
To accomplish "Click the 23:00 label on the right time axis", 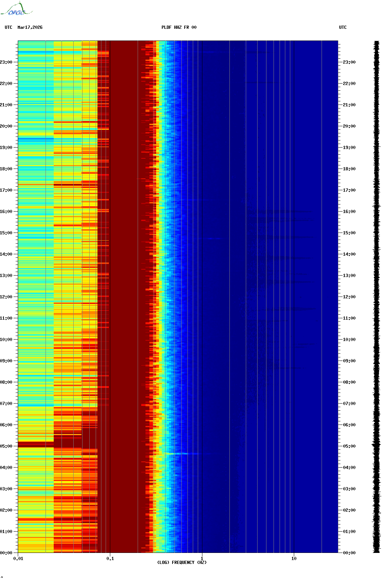I will 349,62.
